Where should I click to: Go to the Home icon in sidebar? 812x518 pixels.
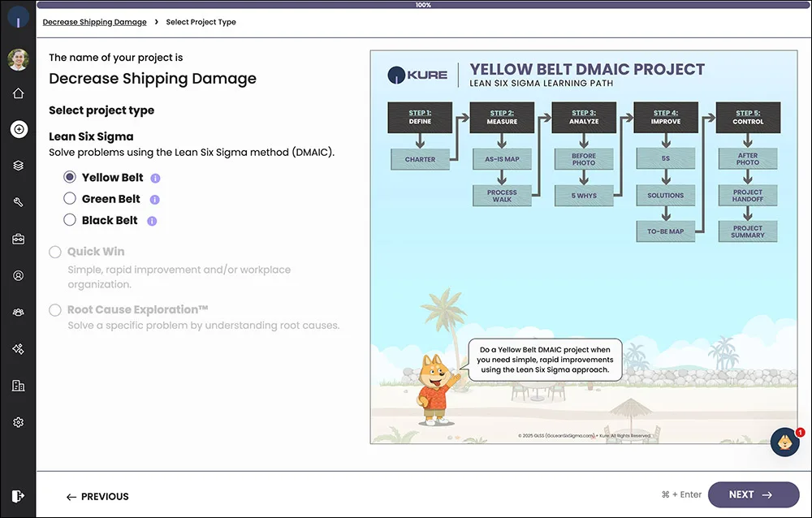tap(18, 93)
